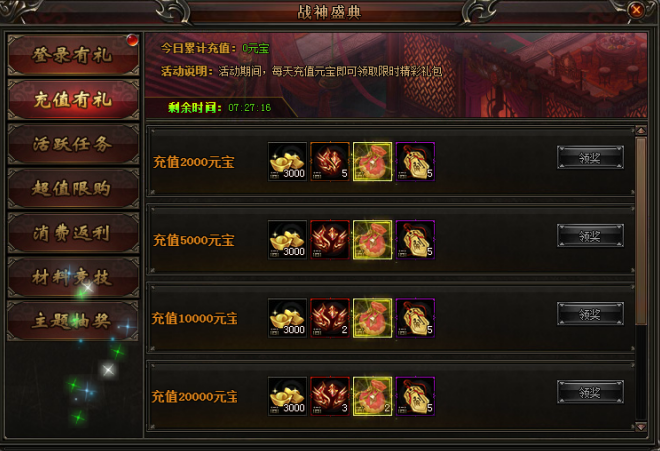
Task: Click red gift pouch in 充值5000元宝 row
Action: pos(373,240)
